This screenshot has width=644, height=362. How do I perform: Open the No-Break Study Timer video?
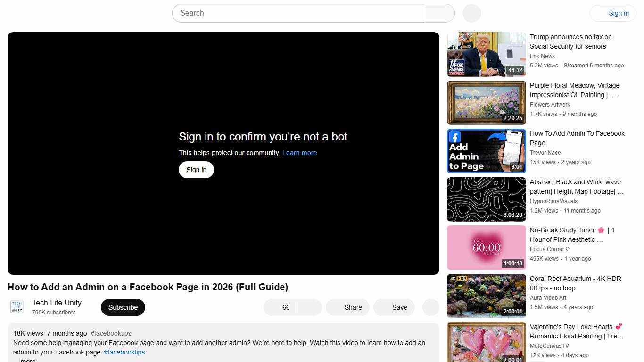486,247
